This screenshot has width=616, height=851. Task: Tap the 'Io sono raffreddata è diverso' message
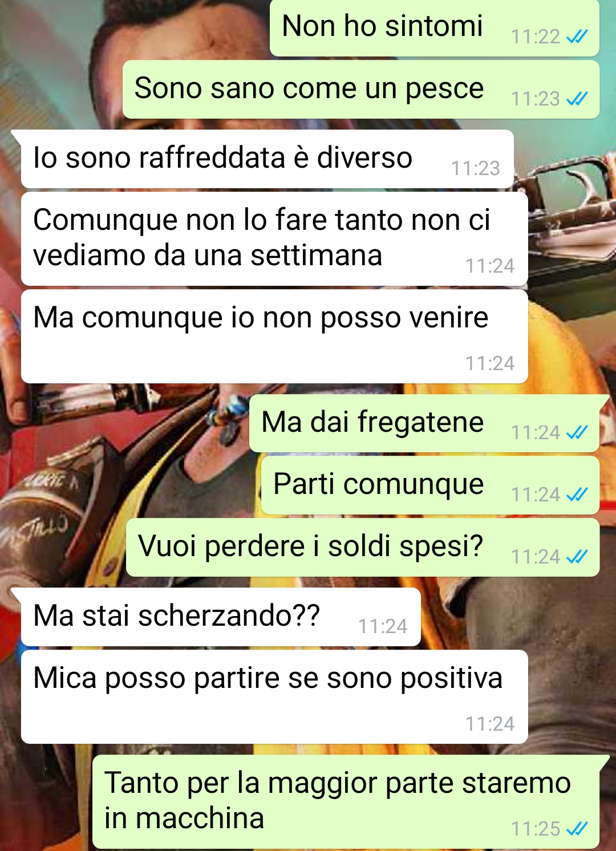[x=268, y=159]
